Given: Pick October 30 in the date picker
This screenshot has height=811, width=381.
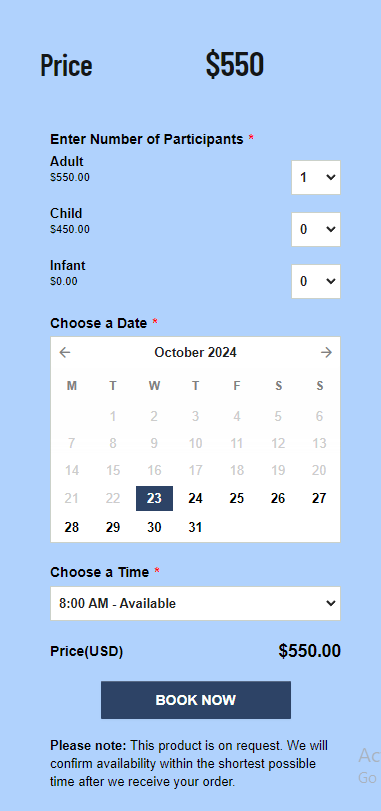Looking at the screenshot, I should pyautogui.click(x=154, y=527).
